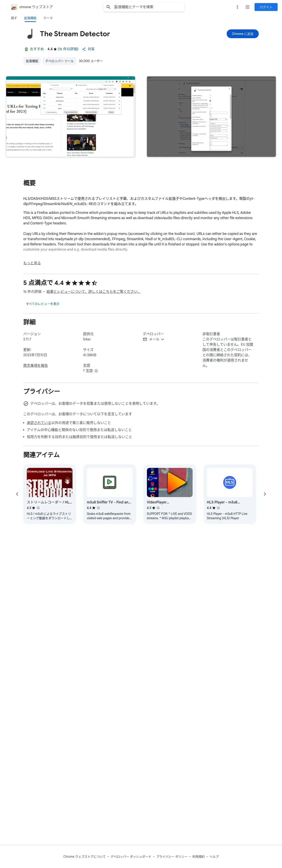The height and width of the screenshot is (868, 282).
Task: Click the Chrome に追加 button
Action: click(242, 34)
